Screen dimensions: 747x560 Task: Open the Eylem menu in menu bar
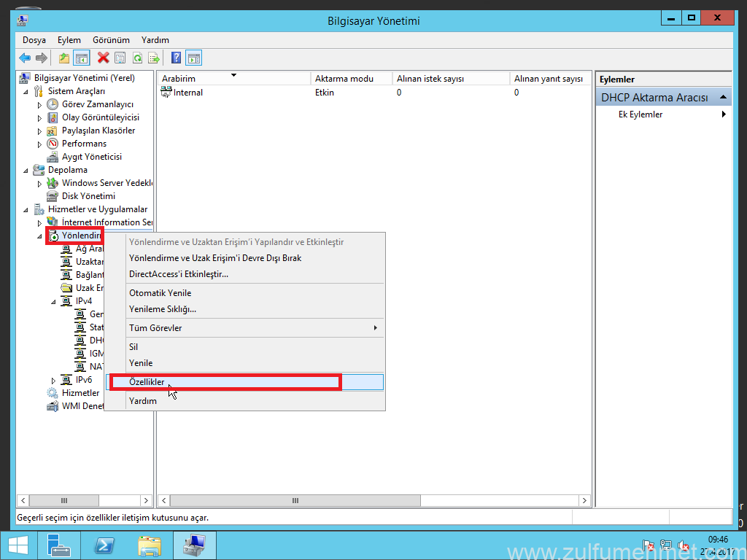pyautogui.click(x=69, y=40)
